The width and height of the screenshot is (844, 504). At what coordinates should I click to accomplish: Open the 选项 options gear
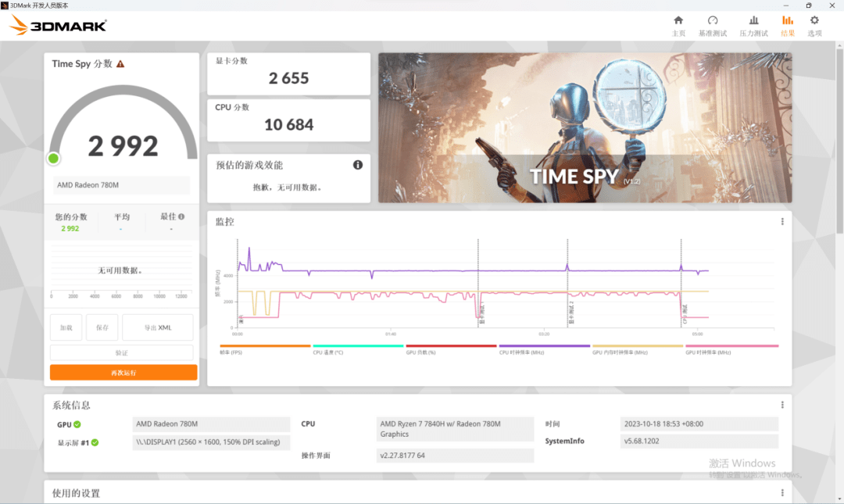(x=814, y=26)
